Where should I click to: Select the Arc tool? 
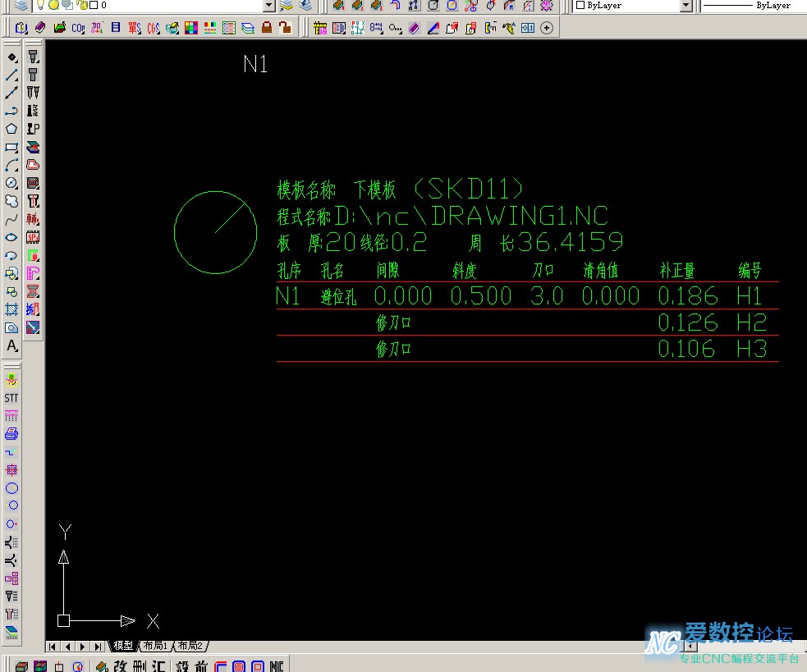click(11, 165)
